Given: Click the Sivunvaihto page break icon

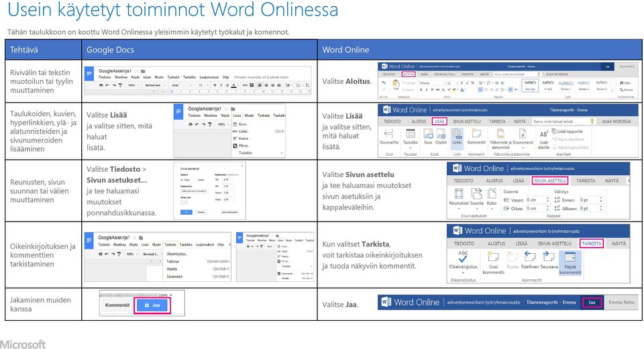Looking at the screenshot, I should pos(389,134).
